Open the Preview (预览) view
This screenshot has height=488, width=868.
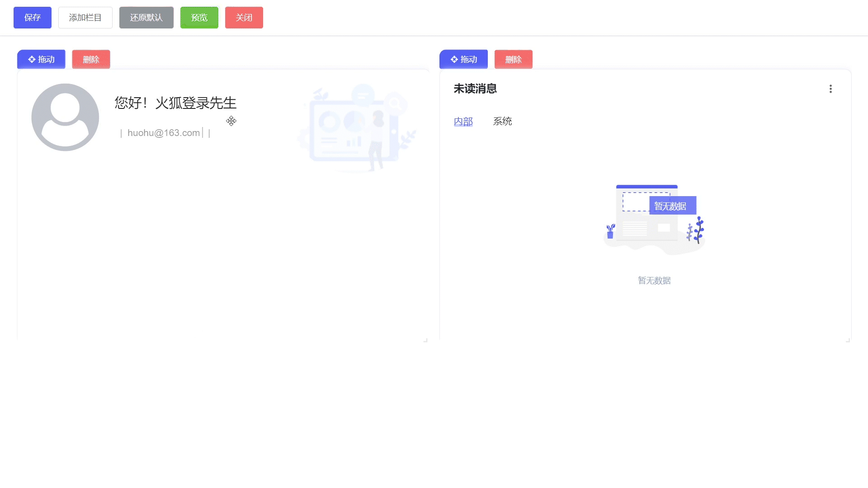(199, 18)
